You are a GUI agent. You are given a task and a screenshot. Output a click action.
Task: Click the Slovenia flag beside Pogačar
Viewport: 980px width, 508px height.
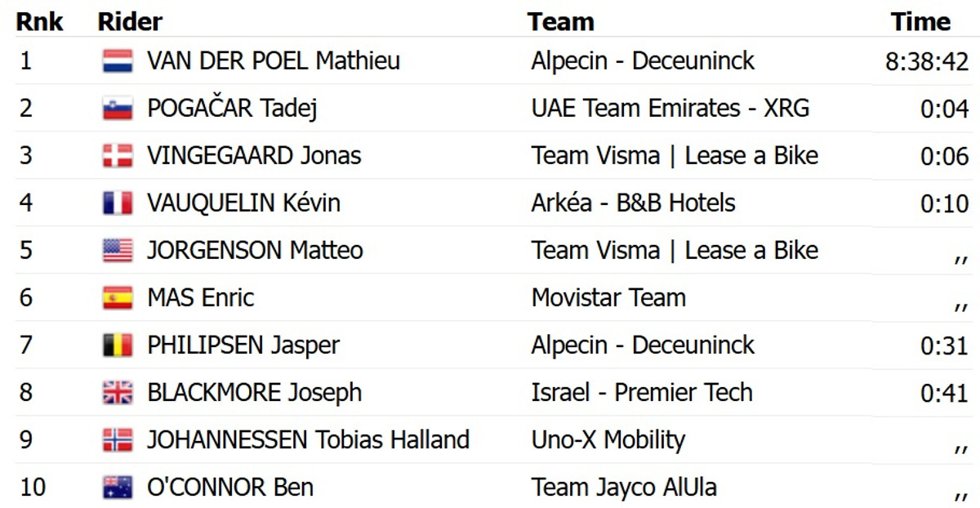click(x=118, y=109)
